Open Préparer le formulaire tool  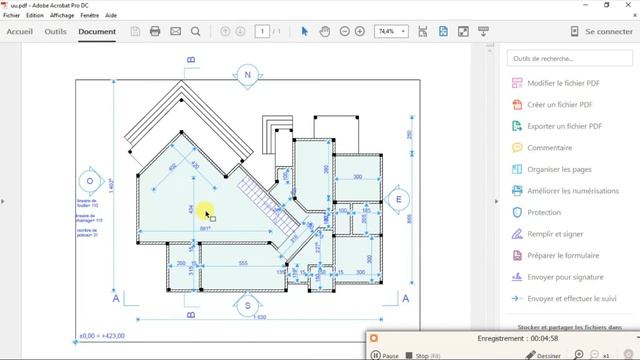(555, 256)
